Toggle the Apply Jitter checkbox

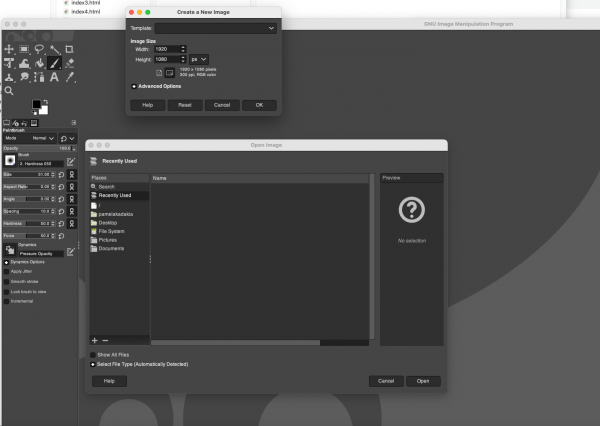click(6, 271)
